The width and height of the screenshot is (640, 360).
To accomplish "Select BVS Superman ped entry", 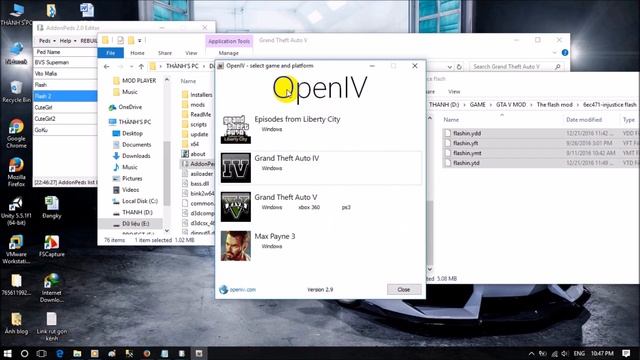I will tap(65, 62).
